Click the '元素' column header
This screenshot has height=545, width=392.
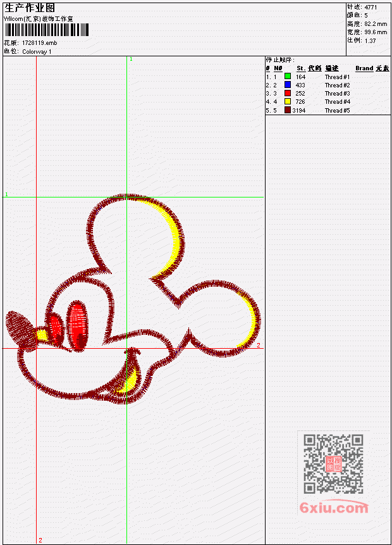tap(383, 68)
